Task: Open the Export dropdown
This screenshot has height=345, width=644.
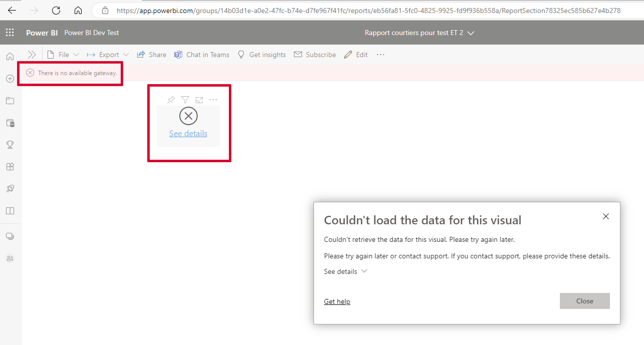Action: click(108, 55)
